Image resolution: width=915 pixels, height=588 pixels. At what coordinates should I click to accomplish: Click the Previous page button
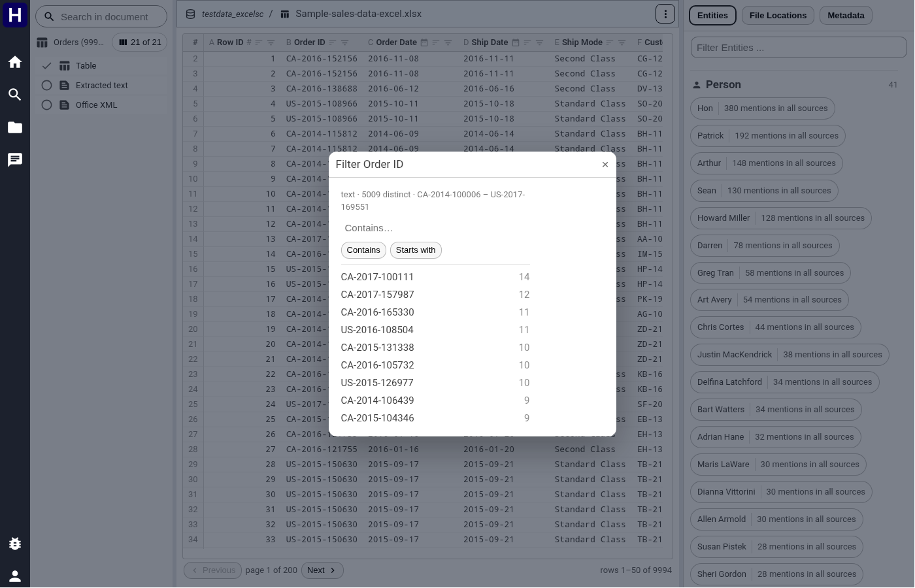pyautogui.click(x=213, y=570)
